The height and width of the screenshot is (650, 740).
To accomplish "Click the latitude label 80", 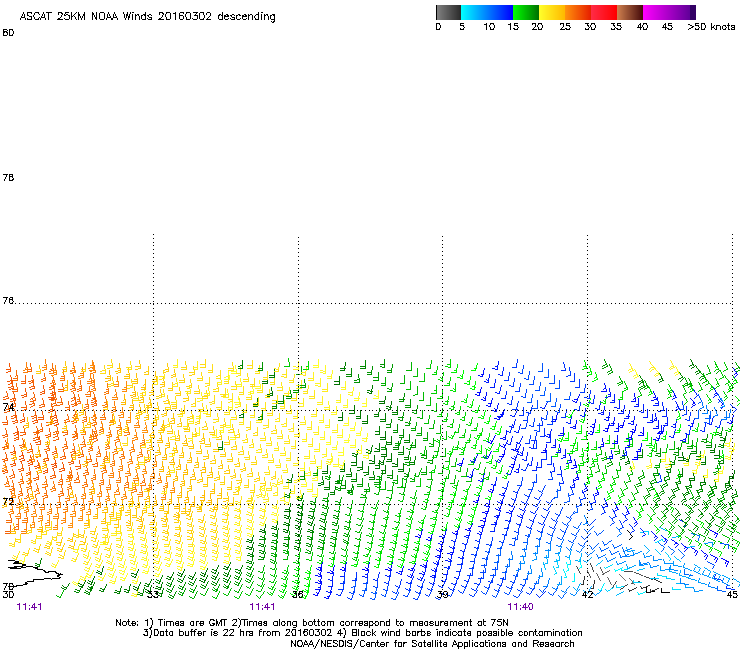I will (8, 33).
